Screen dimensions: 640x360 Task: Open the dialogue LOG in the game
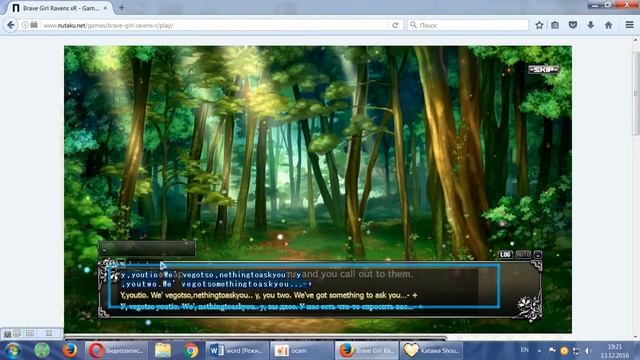(505, 254)
